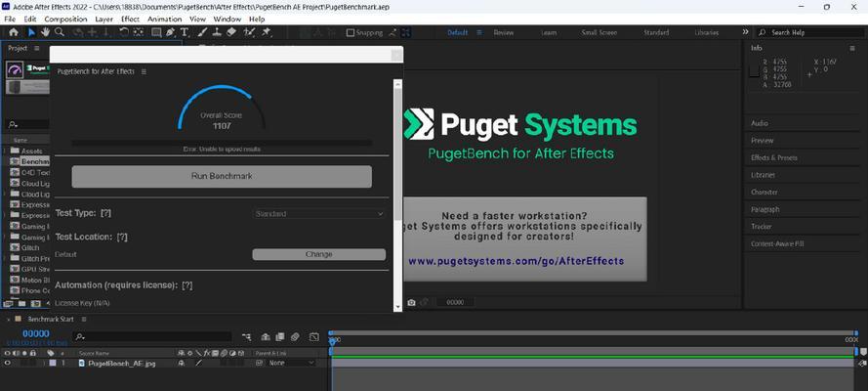Viewport: 868px width, 391px height.
Task: Click the Change test location button
Action: coord(319,254)
